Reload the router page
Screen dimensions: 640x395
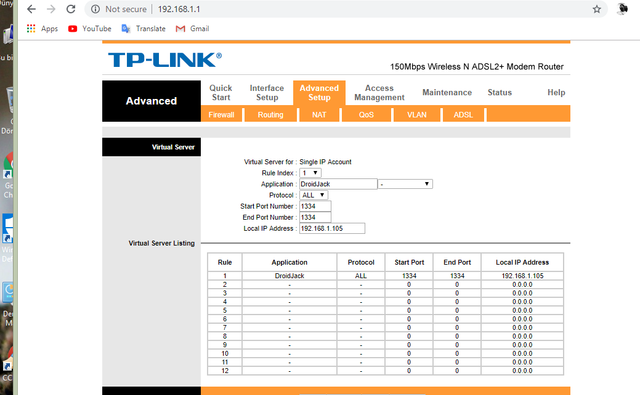71,9
